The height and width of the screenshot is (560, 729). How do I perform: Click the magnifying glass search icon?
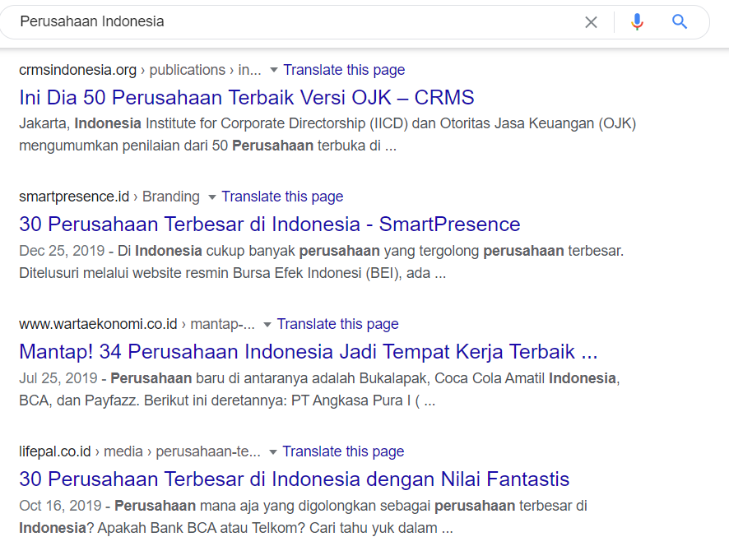[x=680, y=22]
